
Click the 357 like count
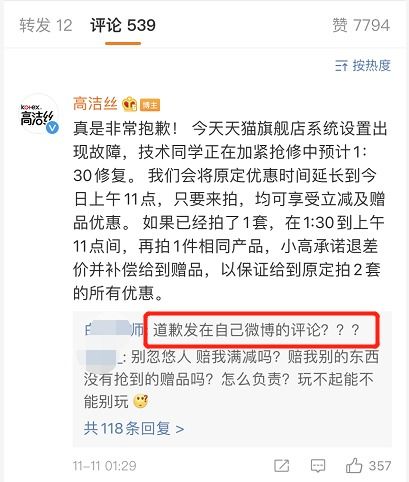(x=380, y=466)
